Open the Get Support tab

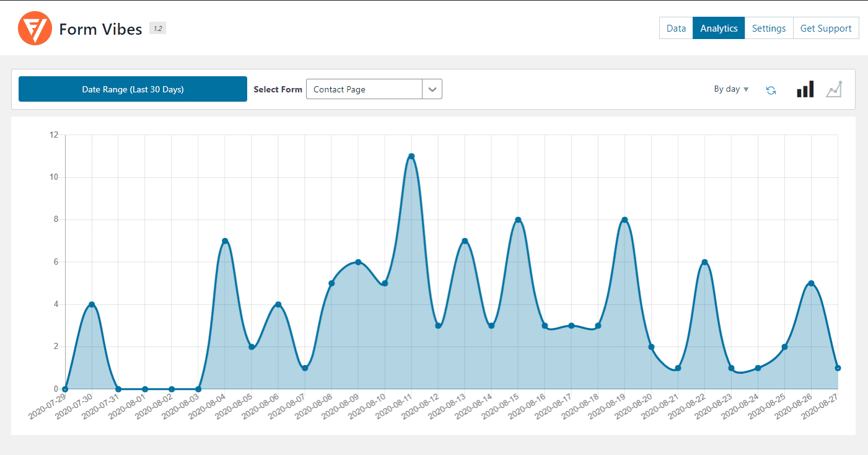click(x=826, y=28)
